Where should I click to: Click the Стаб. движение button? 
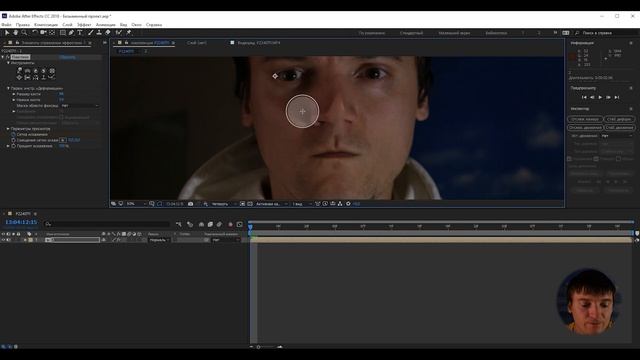[619, 127]
